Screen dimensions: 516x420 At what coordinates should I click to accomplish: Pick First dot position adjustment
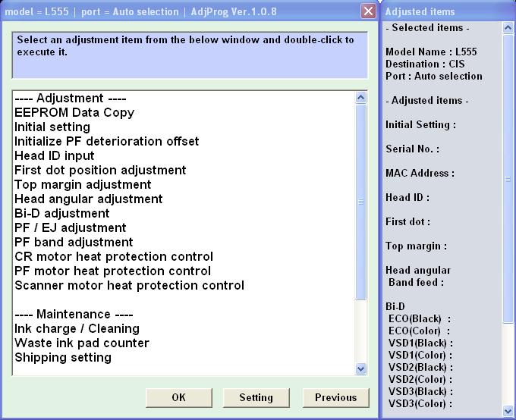tap(100, 170)
